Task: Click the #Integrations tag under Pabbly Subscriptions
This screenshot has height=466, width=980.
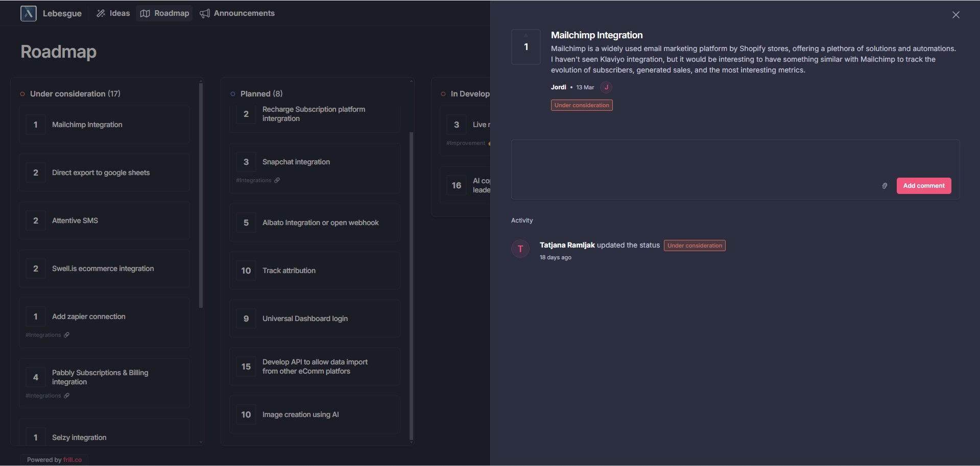Action: point(43,396)
